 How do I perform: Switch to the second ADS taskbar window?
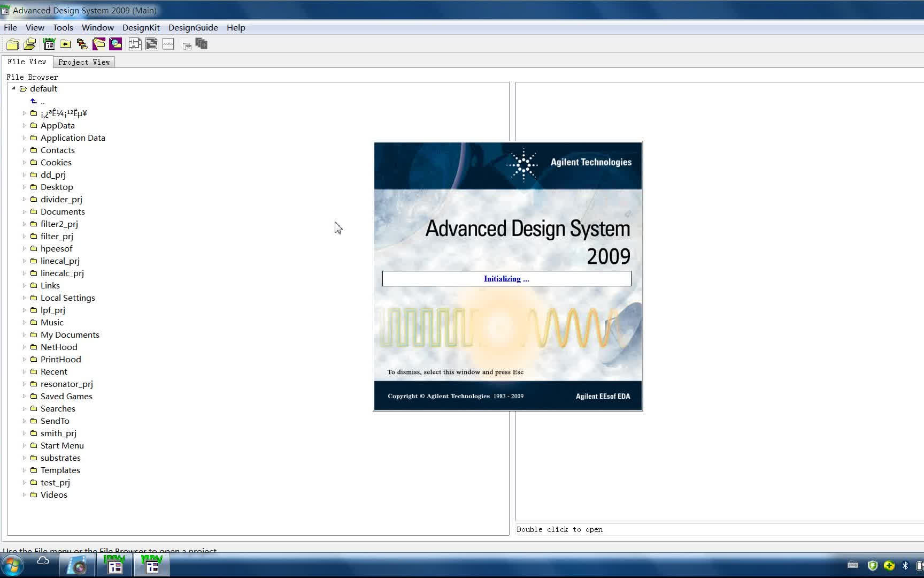[x=152, y=565]
